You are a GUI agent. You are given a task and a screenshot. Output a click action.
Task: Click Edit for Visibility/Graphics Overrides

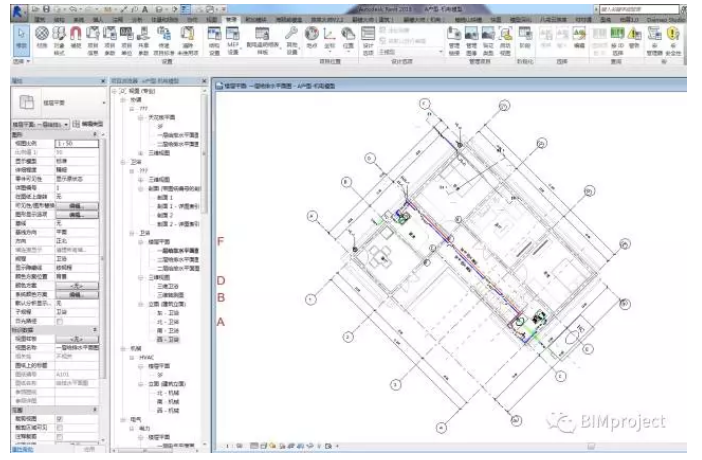(77, 206)
